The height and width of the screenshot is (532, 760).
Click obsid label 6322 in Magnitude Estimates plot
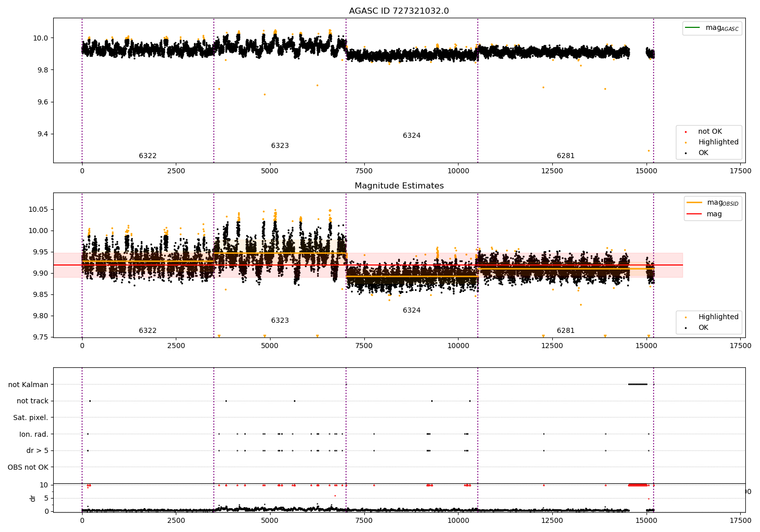(148, 331)
